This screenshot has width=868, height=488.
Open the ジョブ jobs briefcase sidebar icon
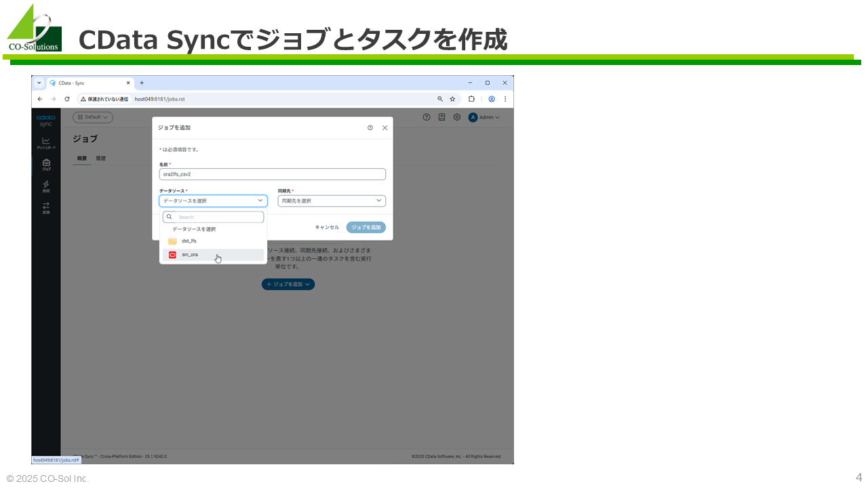[46, 164]
